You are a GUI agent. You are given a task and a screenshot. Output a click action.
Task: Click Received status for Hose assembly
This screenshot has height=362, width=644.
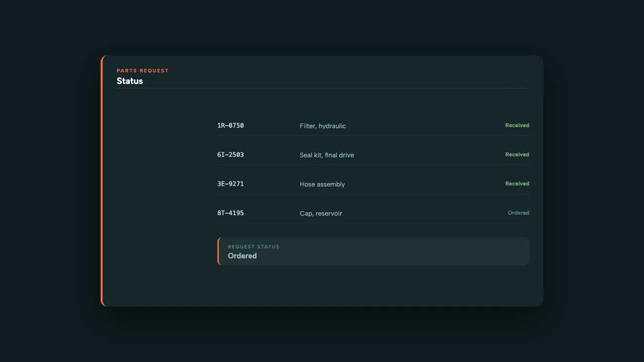click(x=517, y=184)
